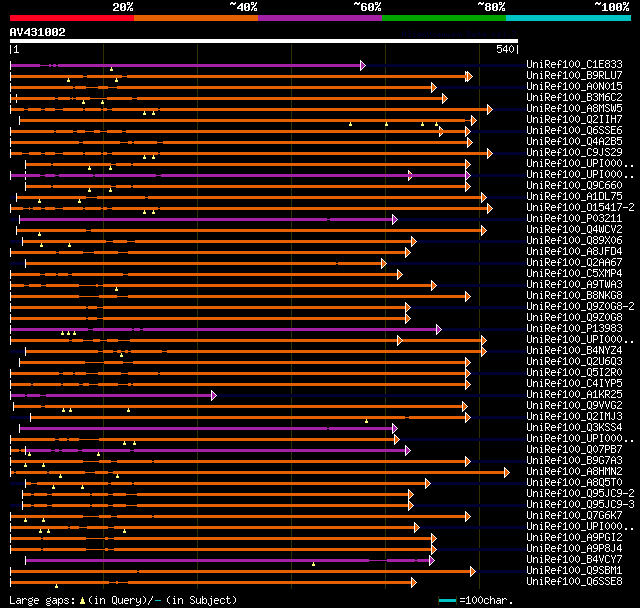This screenshot has height=608, width=640.
Task: Select the UniRef100_Q5I2R0 hit label
Action: (574, 373)
